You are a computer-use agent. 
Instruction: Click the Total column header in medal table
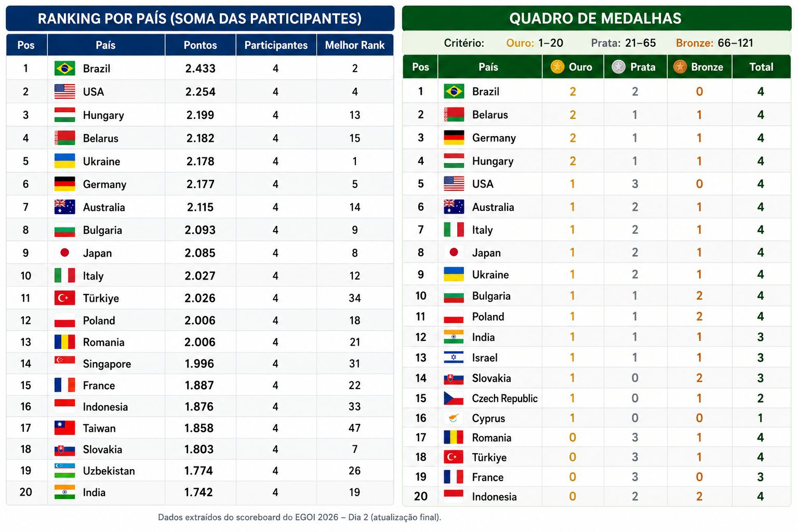[761, 67]
